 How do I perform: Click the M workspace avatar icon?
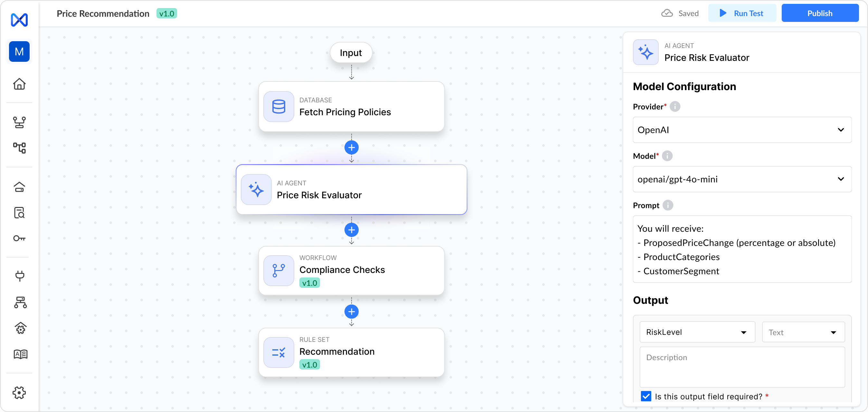coord(19,51)
